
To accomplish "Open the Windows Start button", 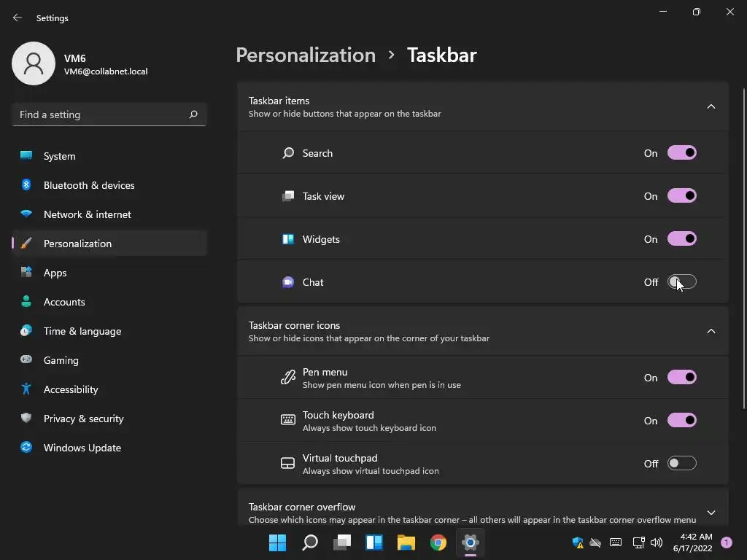I will point(277,542).
